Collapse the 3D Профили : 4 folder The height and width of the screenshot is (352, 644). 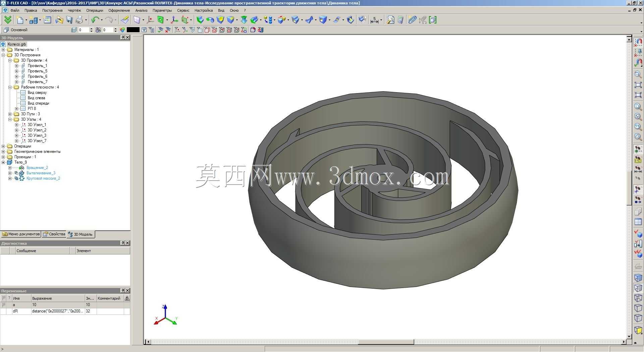click(x=10, y=60)
